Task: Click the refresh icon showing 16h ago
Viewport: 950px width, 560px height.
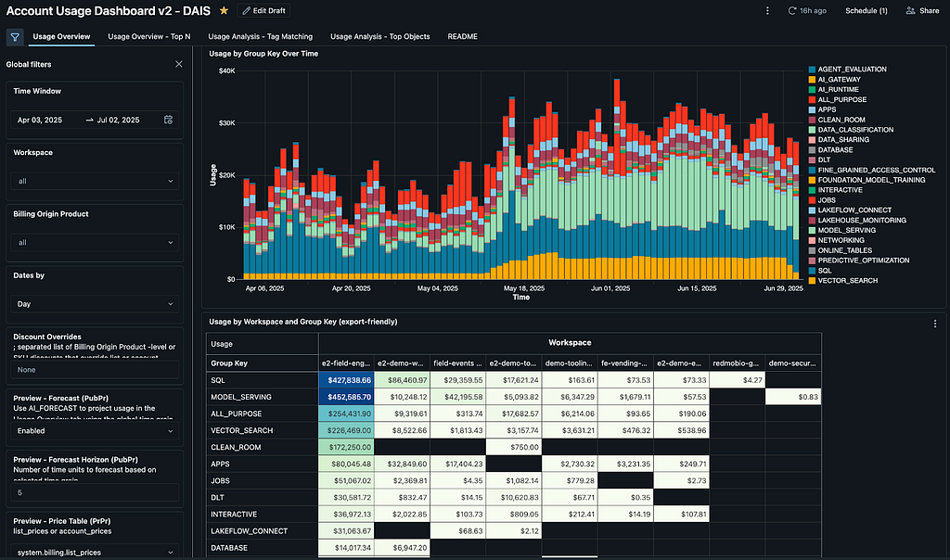Action: coord(792,11)
